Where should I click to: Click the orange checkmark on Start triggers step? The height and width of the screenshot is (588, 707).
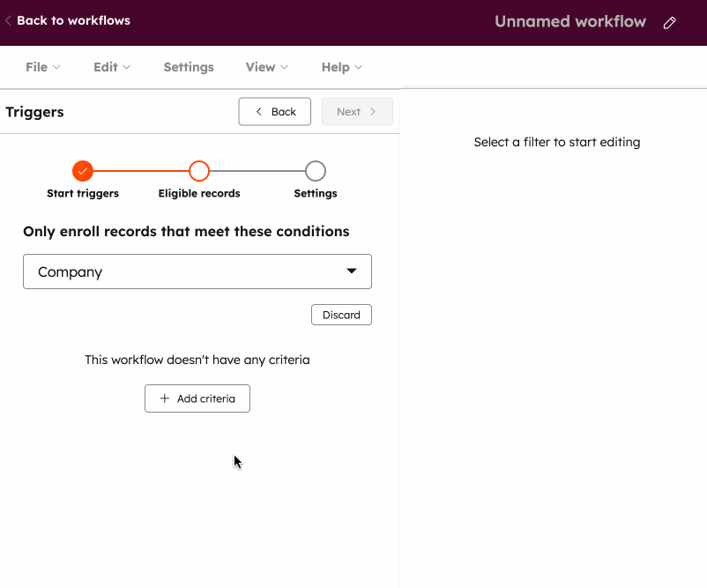click(x=83, y=171)
